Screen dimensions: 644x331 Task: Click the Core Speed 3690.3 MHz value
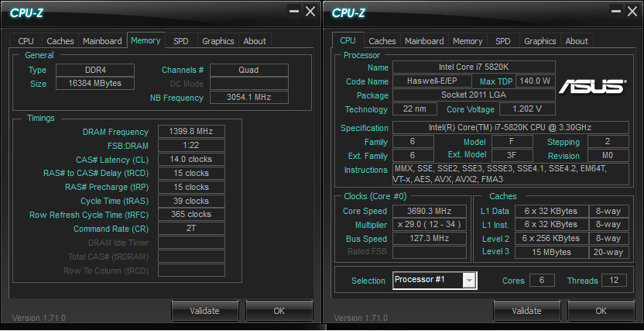tap(429, 212)
